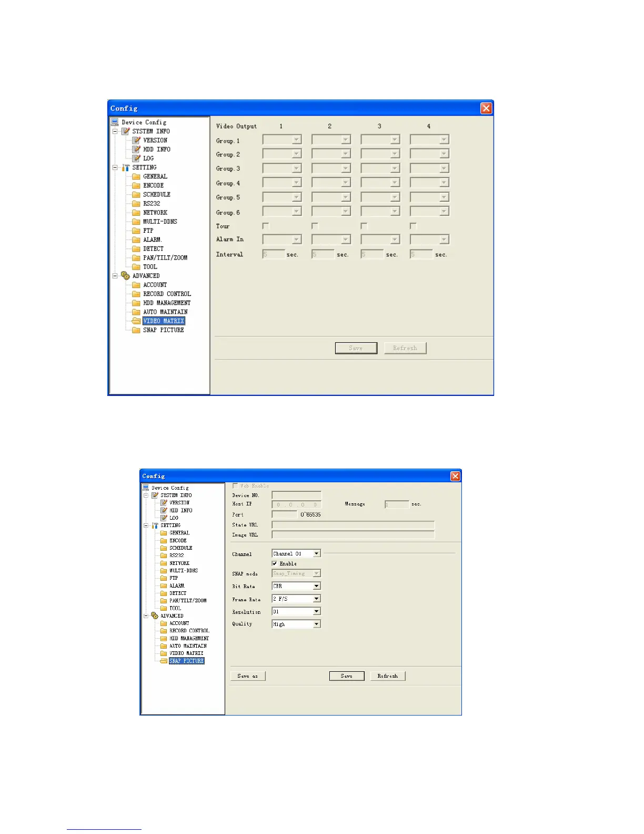Click Device Config computer icon in upper window
Viewport: 644px width, 834px height.
click(115, 122)
